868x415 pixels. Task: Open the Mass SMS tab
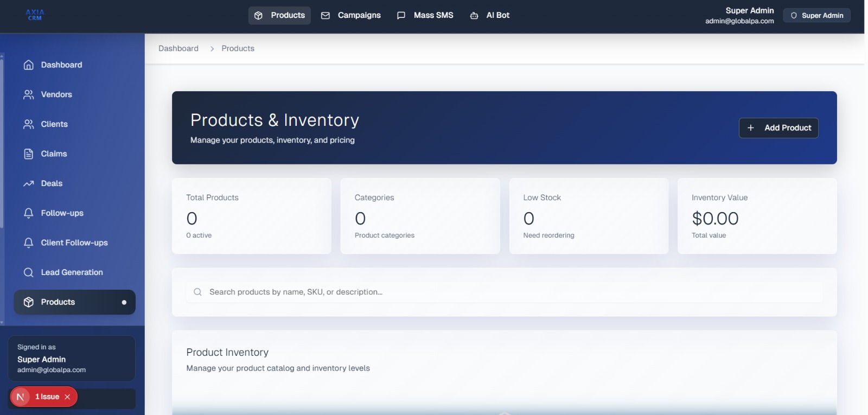click(425, 15)
